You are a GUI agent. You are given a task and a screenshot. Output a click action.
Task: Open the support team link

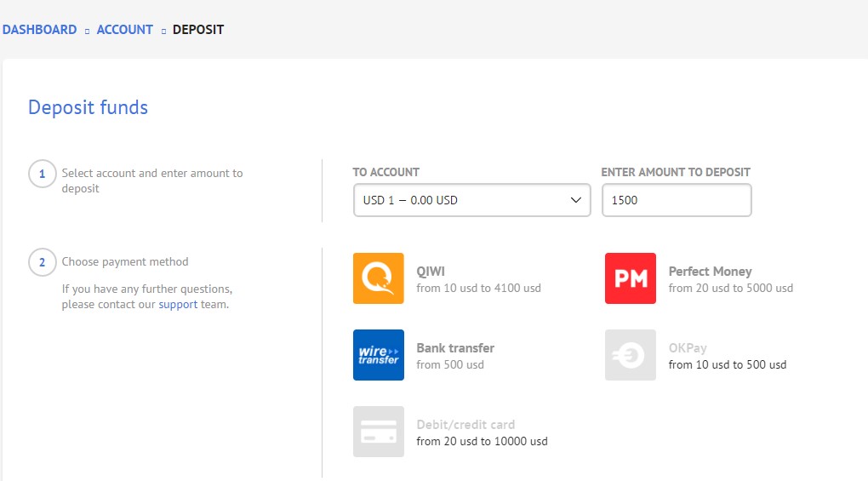coord(178,305)
